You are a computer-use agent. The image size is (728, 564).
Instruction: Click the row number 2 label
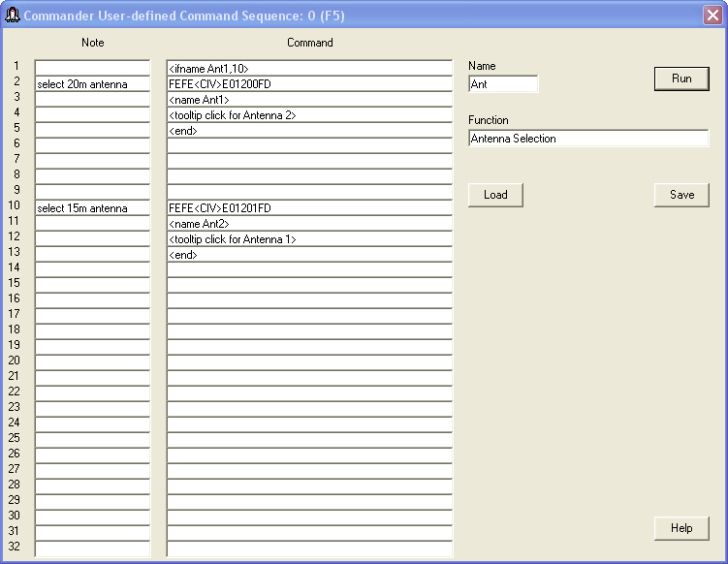click(16, 81)
